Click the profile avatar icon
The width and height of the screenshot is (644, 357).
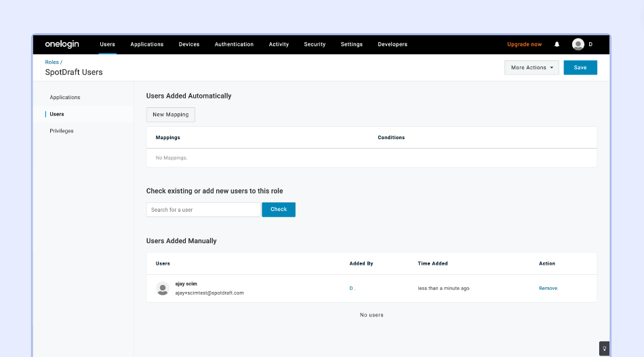click(578, 44)
